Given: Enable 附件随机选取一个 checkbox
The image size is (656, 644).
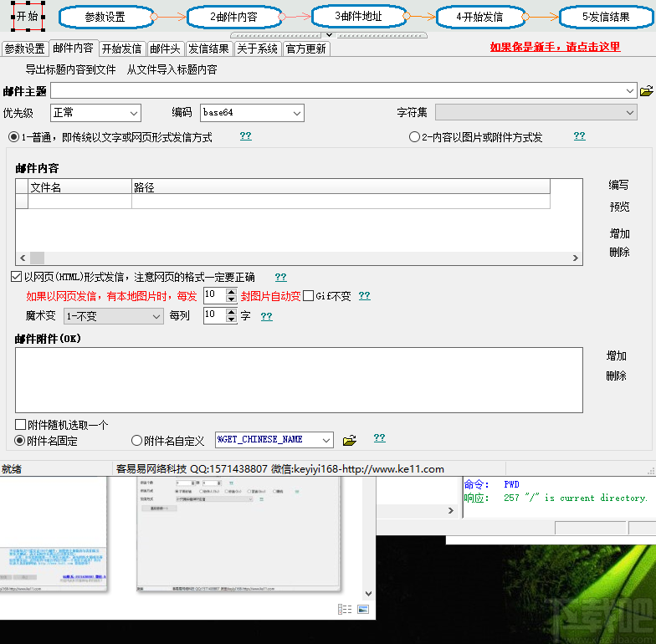Looking at the screenshot, I should pyautogui.click(x=20, y=425).
